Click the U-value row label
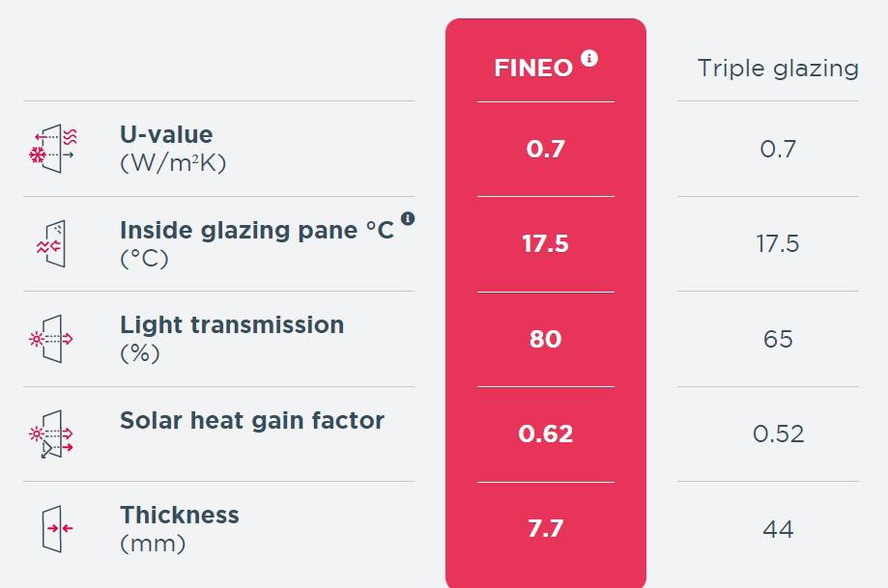 (166, 135)
